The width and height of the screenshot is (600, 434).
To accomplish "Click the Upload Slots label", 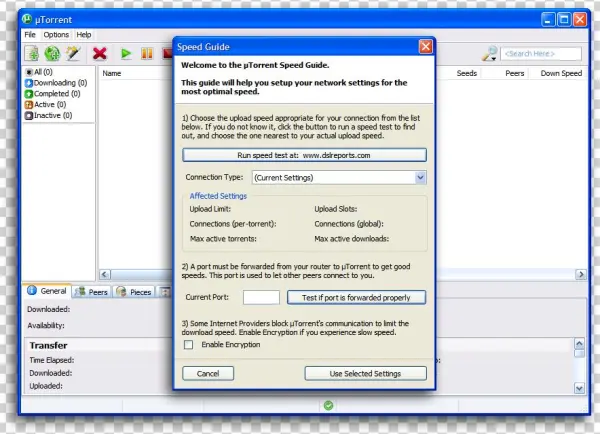I will 336,209.
